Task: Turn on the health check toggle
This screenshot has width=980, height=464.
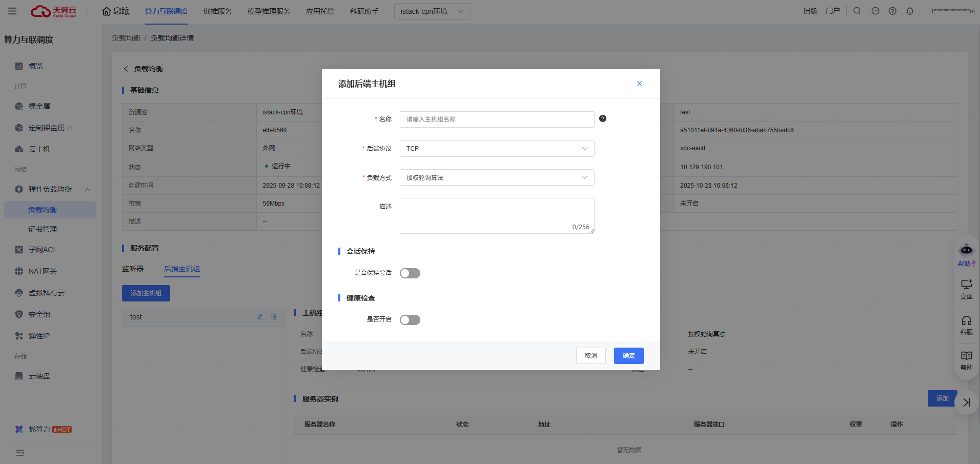Action: tap(410, 320)
